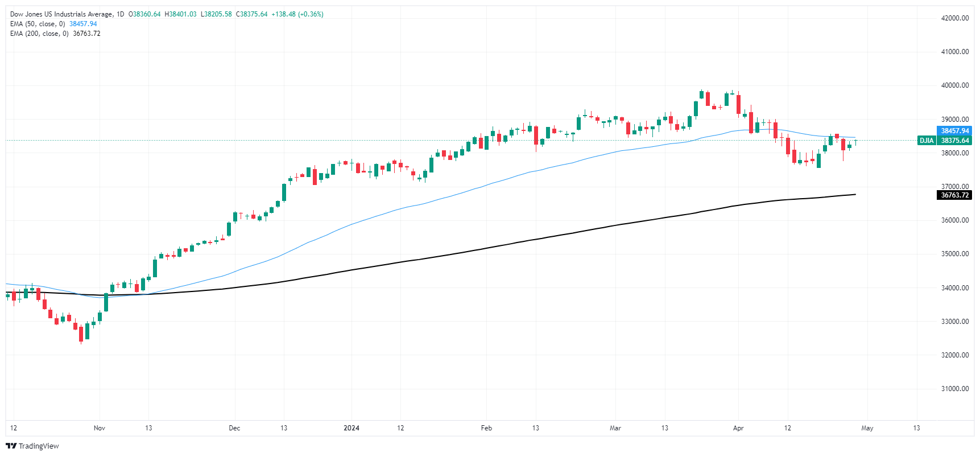Select the 2024 time axis label

click(x=352, y=428)
